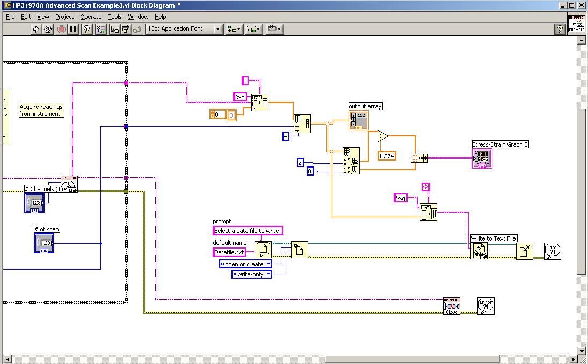Viewport: 588px width, 364px height.
Task: Select the Stress-Strain Graph 2 terminal
Action: (x=482, y=158)
